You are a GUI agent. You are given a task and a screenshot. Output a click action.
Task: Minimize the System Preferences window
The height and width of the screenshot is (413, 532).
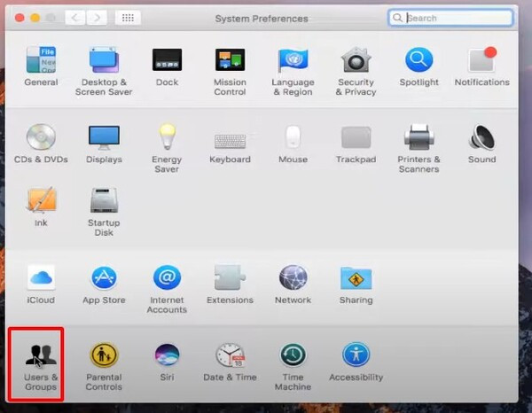[35, 18]
